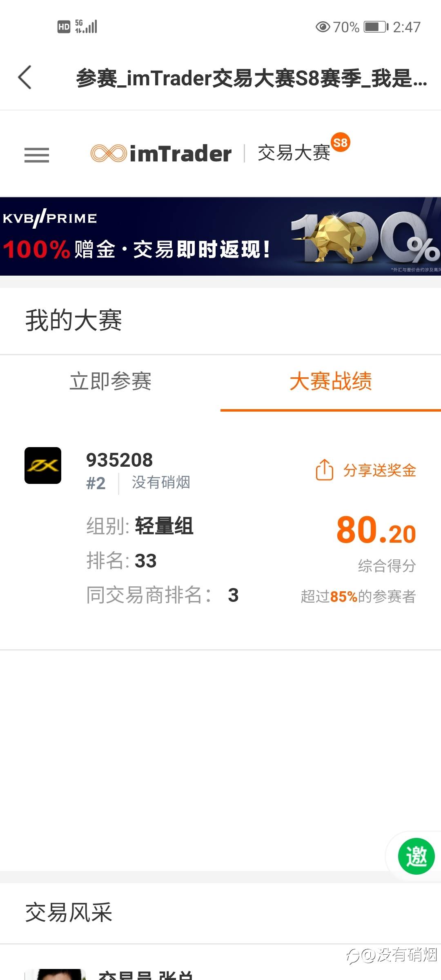Tap the green 邀 invite button
The width and height of the screenshot is (441, 980).
coord(416,856)
